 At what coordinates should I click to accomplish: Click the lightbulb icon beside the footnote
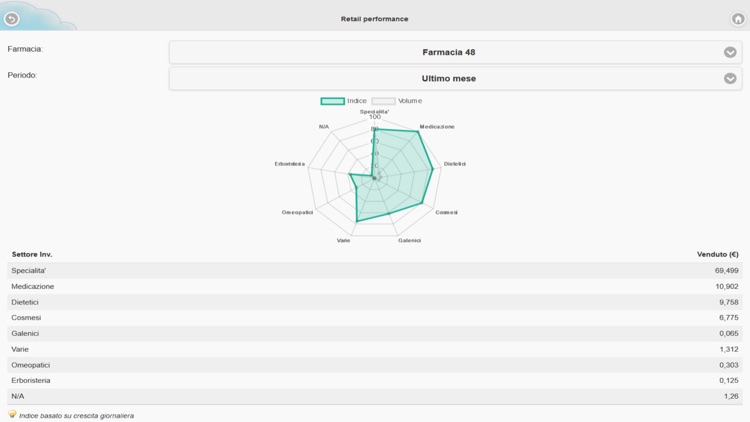(12, 414)
